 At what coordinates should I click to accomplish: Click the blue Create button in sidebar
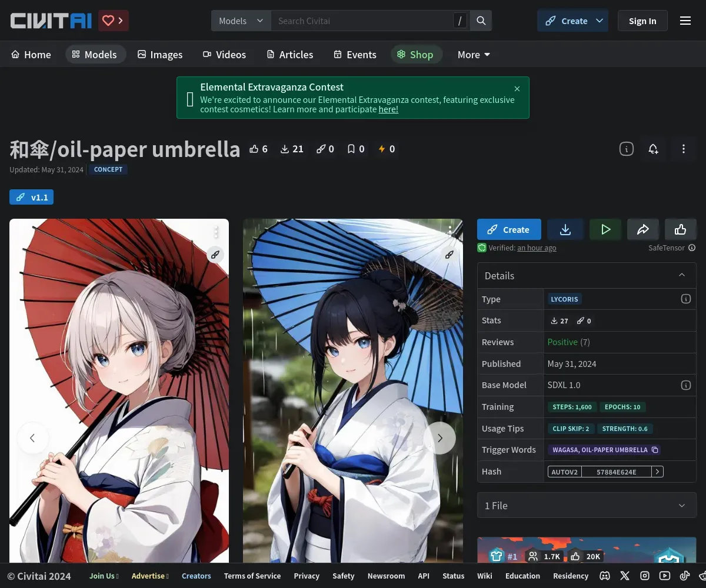pos(509,230)
